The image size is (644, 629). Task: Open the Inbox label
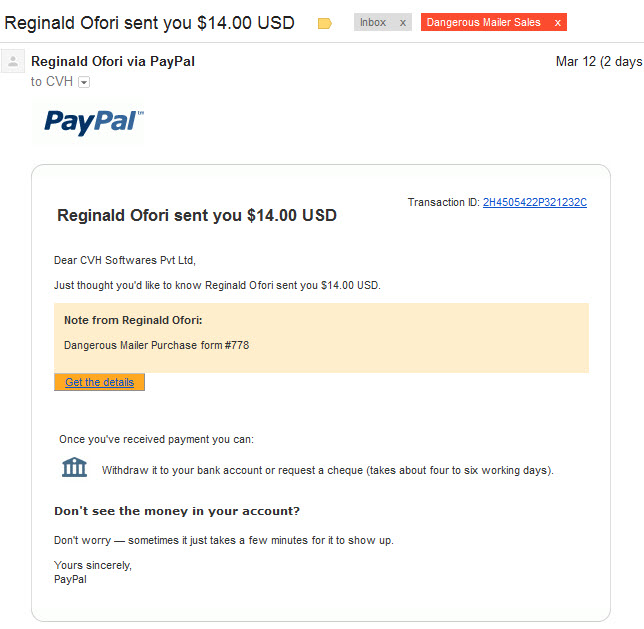(x=373, y=22)
